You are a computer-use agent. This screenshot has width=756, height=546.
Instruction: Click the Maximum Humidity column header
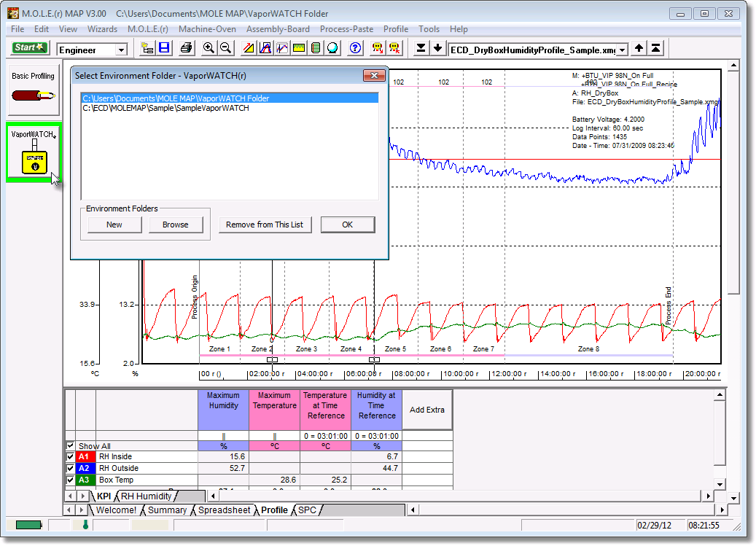click(224, 410)
